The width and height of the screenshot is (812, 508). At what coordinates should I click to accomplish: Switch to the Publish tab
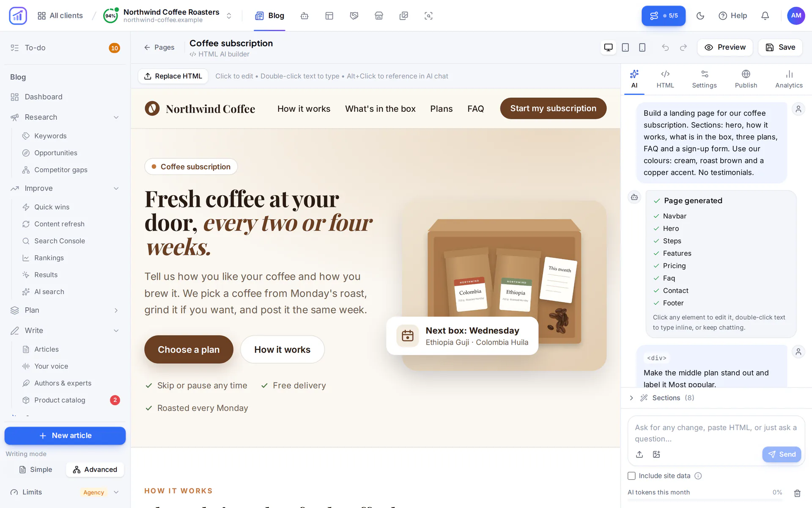tap(746, 79)
